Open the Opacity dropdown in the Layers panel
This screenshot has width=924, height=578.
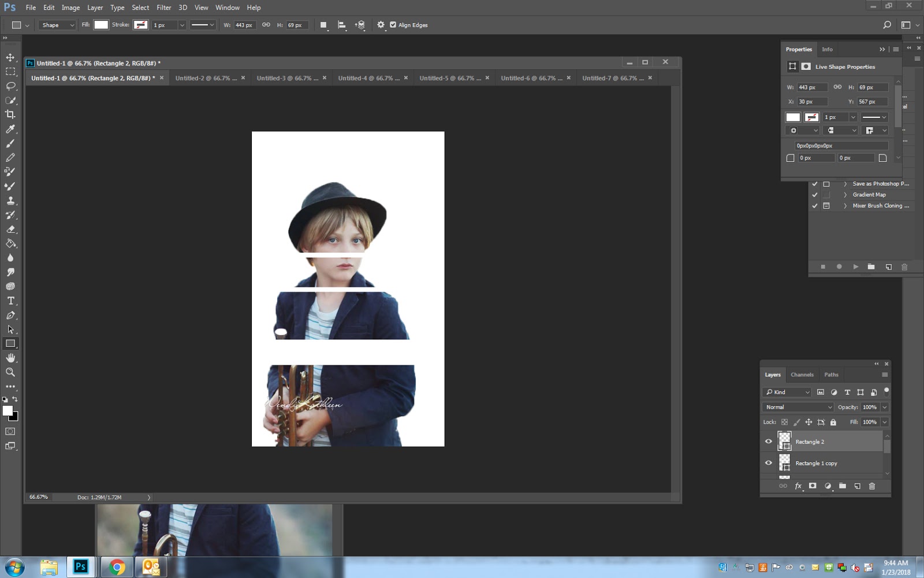click(x=884, y=407)
